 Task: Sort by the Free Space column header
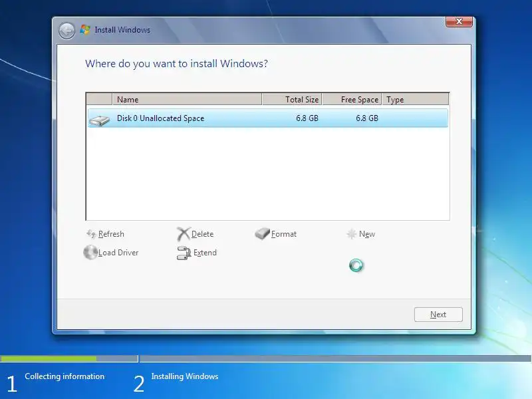point(352,99)
